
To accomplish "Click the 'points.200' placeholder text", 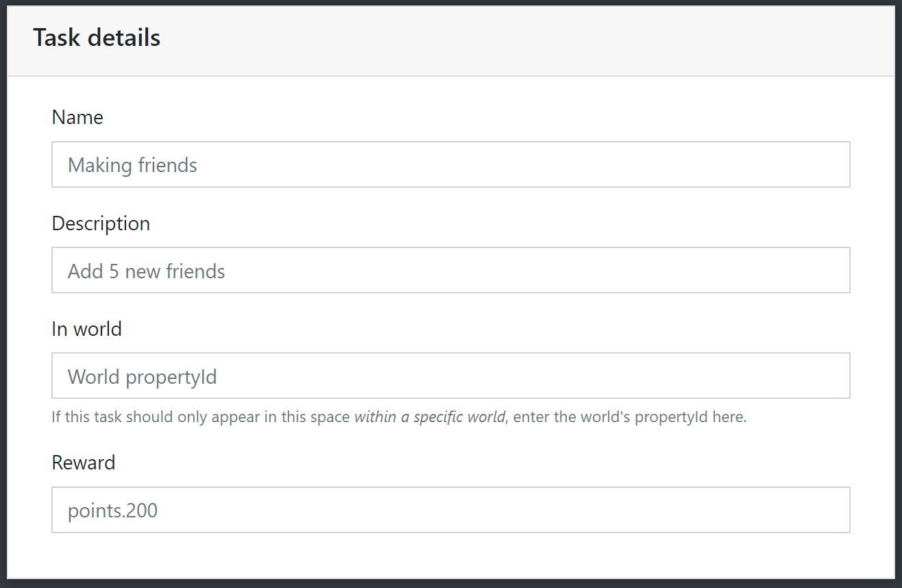I will (112, 511).
